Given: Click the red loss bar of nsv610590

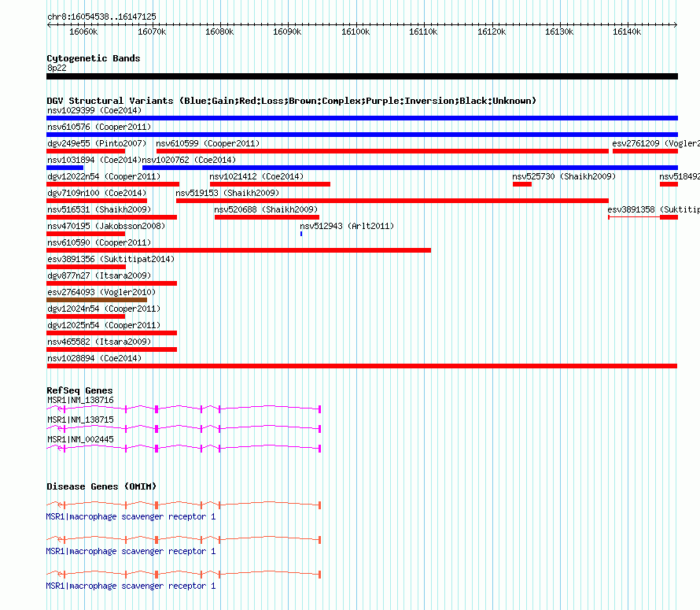Looking at the screenshot, I should tap(239, 250).
